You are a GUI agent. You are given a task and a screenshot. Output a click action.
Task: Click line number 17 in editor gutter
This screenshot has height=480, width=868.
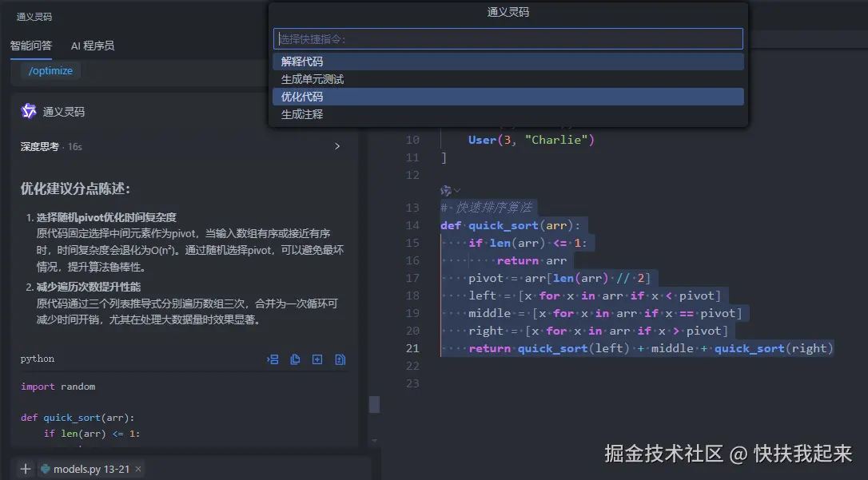tap(412, 278)
